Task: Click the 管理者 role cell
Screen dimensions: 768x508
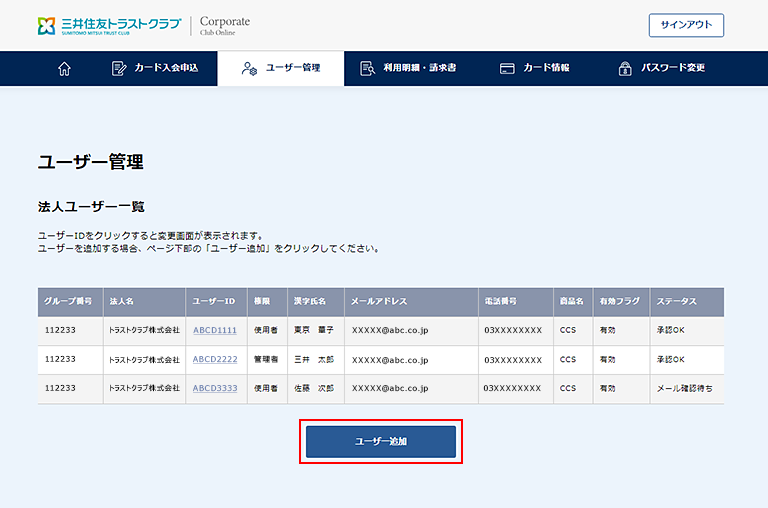Action: coord(265,360)
